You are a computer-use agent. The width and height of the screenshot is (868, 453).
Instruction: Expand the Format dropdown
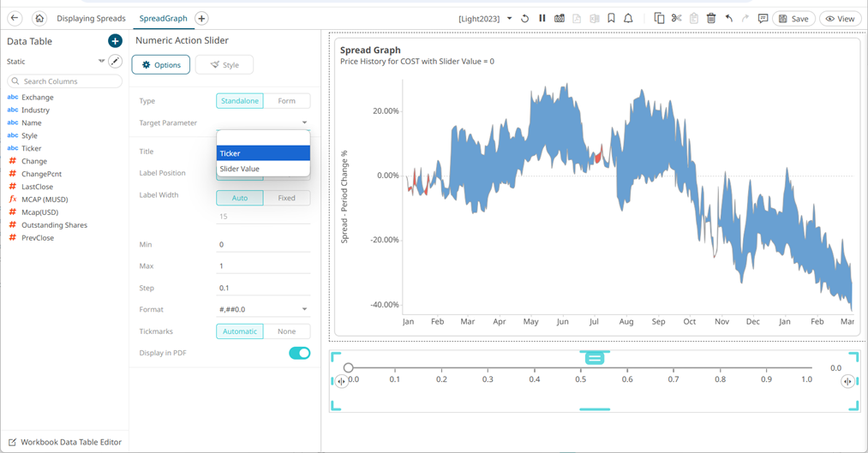[x=304, y=310]
